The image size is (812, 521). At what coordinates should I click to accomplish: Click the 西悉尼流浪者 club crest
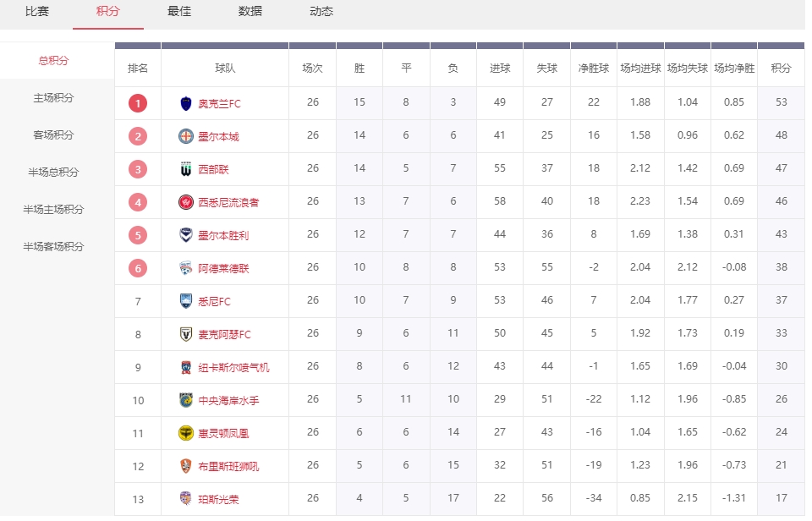[186, 202]
